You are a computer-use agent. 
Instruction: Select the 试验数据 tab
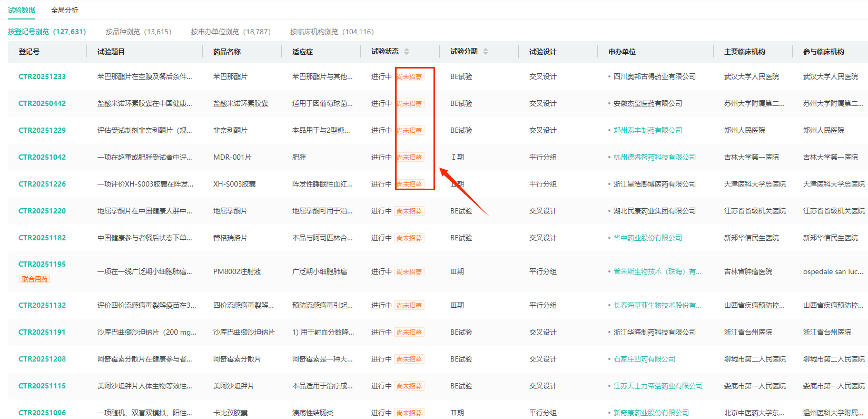pos(22,10)
